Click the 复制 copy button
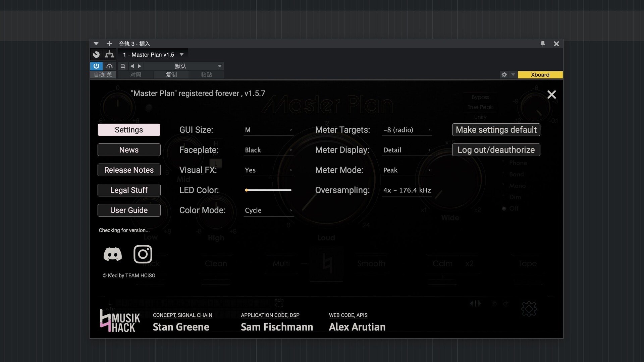This screenshot has height=362, width=644. pyautogui.click(x=171, y=75)
